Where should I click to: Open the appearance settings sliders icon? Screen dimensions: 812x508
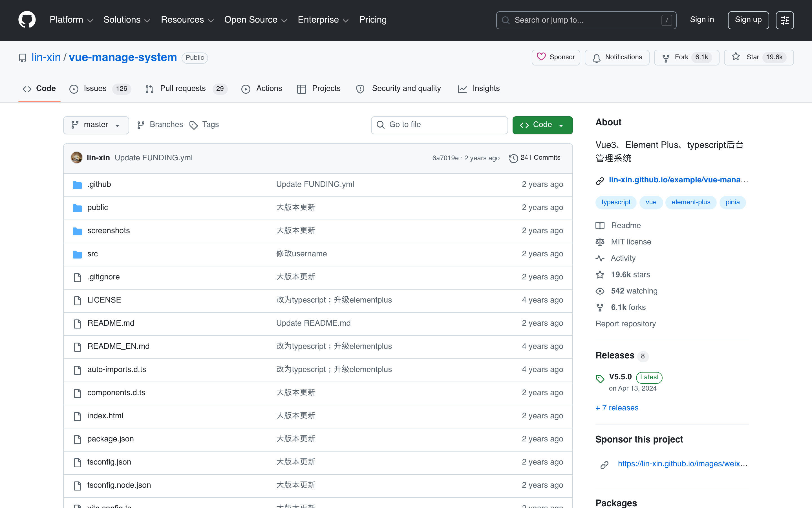(784, 20)
